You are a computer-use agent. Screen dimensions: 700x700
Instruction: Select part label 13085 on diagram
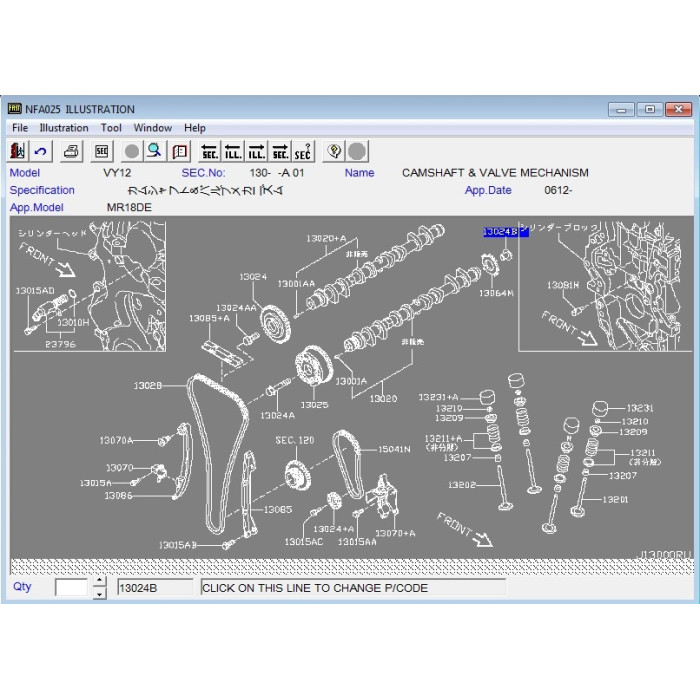(x=278, y=509)
